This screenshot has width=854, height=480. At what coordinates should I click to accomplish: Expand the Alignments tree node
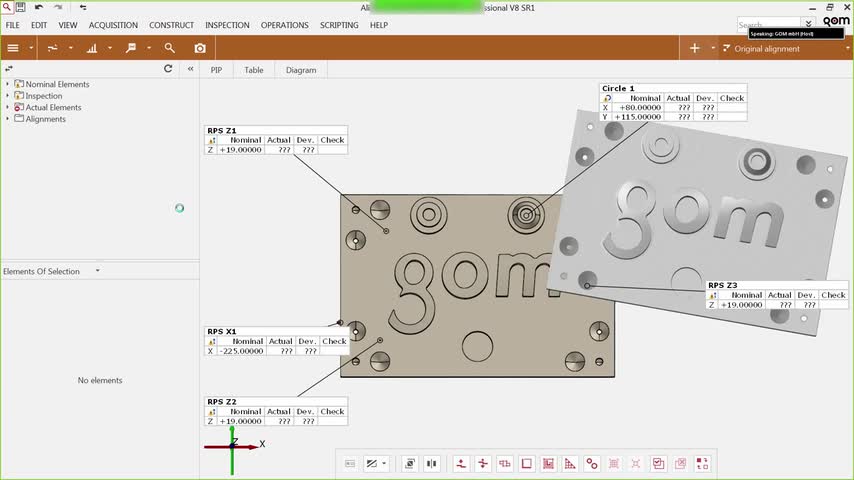[x=7, y=119]
